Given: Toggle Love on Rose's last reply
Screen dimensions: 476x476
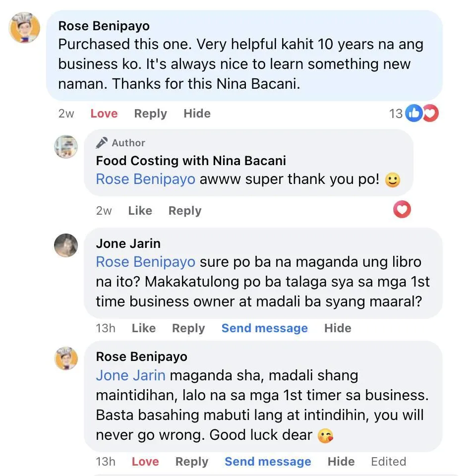Looking at the screenshot, I should [145, 462].
